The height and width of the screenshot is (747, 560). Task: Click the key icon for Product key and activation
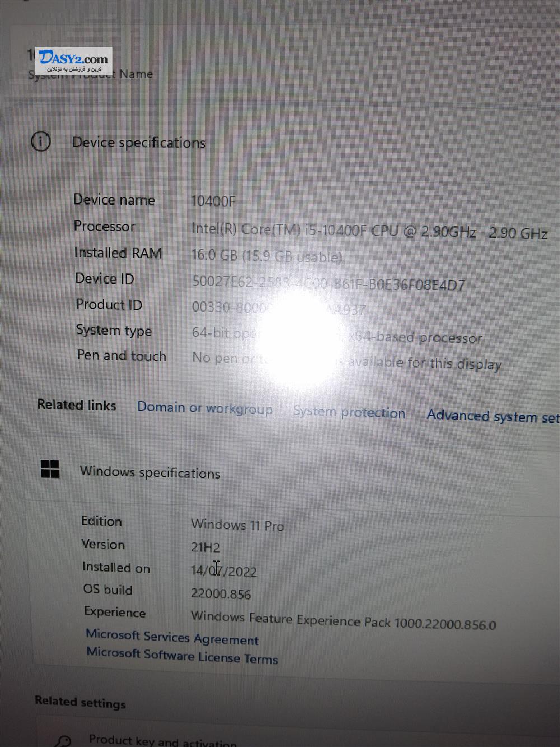(64, 741)
